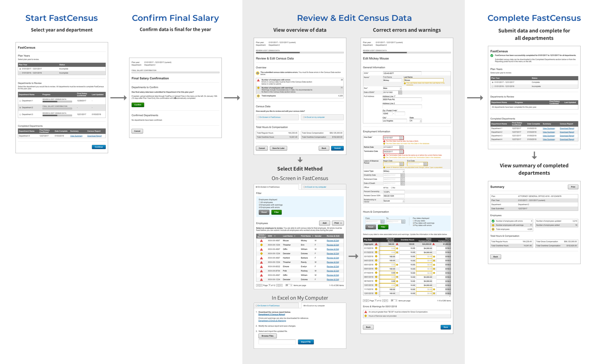594x364 pixels.
Task: Expand the Leave Type dropdown showing Military
Action: [394, 171]
